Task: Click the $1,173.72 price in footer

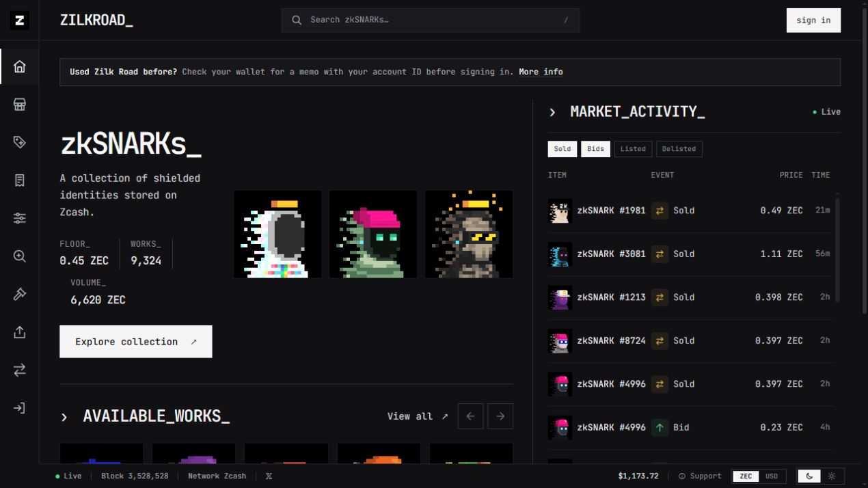Action: (638, 476)
